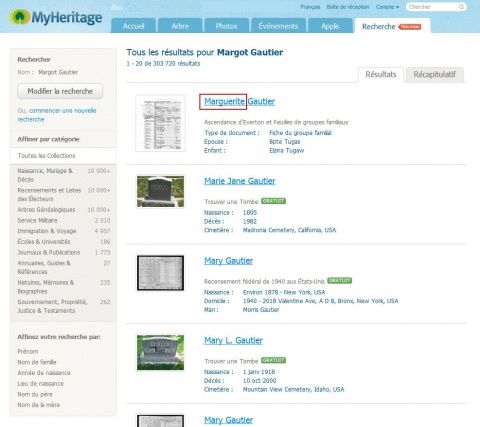Filter by Histoires, Mémoires & Biographies
Image resolution: width=480 pixels, height=427 pixels.
[x=64, y=287]
